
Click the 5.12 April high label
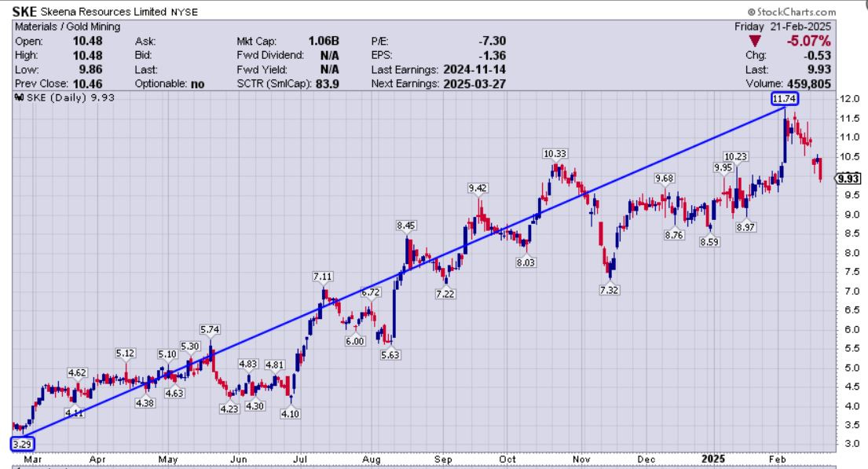coord(125,354)
